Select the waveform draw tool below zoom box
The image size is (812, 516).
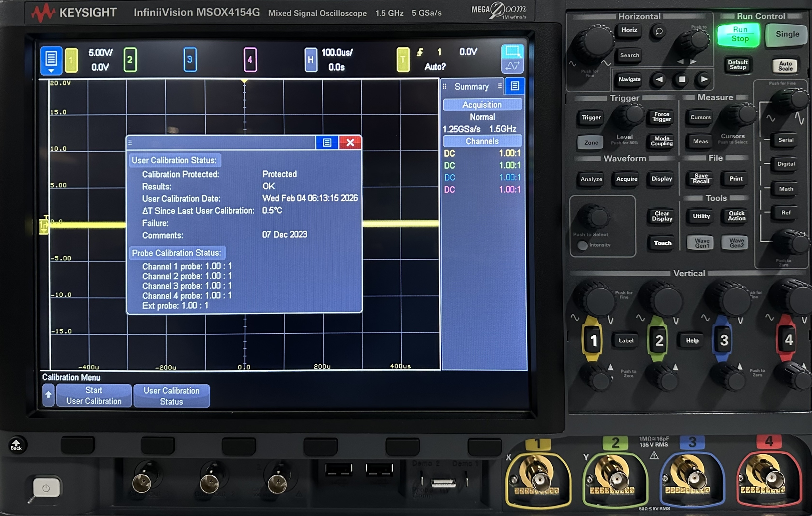click(x=512, y=66)
